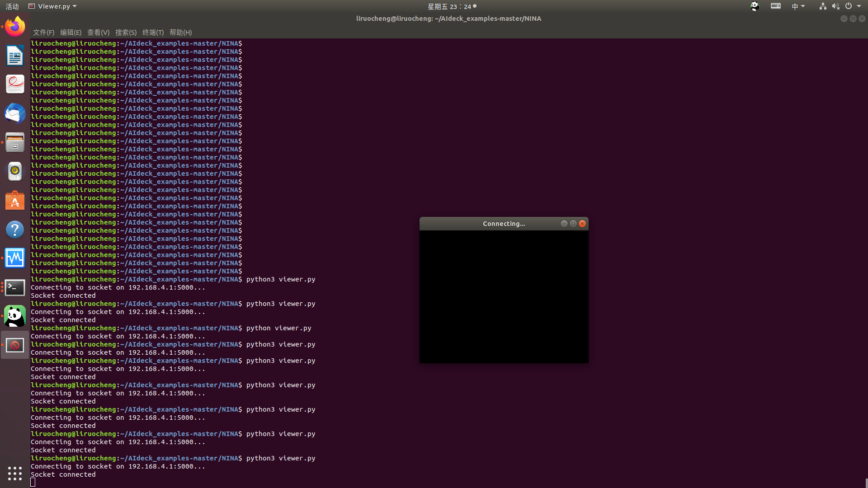This screenshot has height=488, width=868.
Task: Expand the system power menu arrow
Action: (859, 6)
